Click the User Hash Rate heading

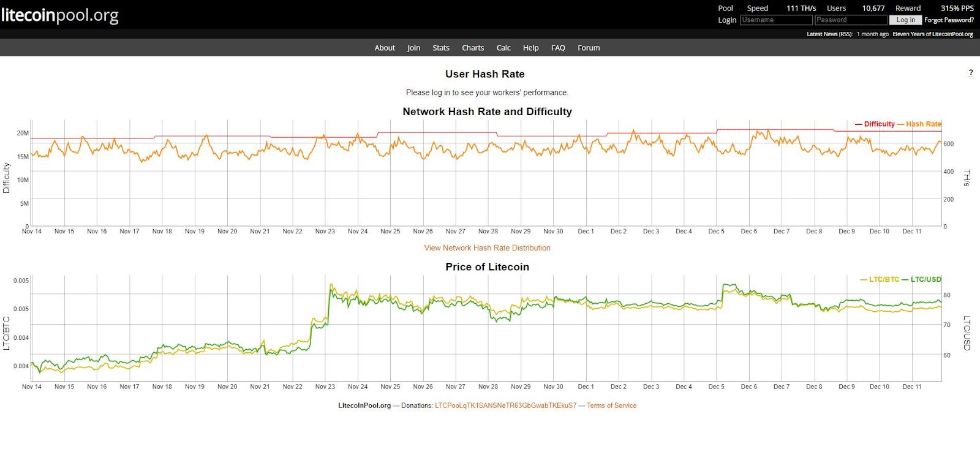click(x=485, y=74)
